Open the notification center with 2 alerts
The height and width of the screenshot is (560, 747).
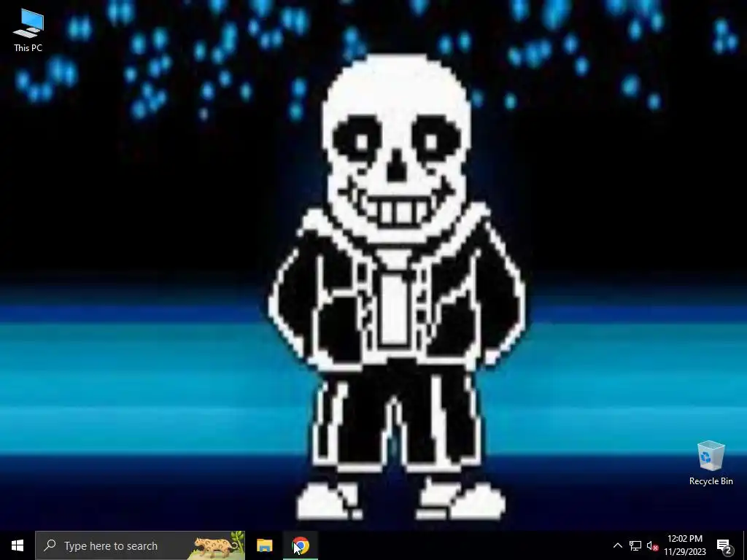(724, 545)
